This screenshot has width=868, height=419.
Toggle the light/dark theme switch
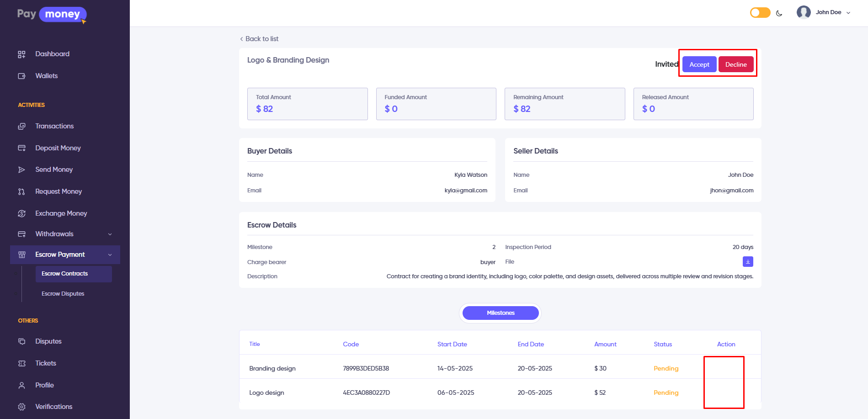pyautogui.click(x=760, y=13)
